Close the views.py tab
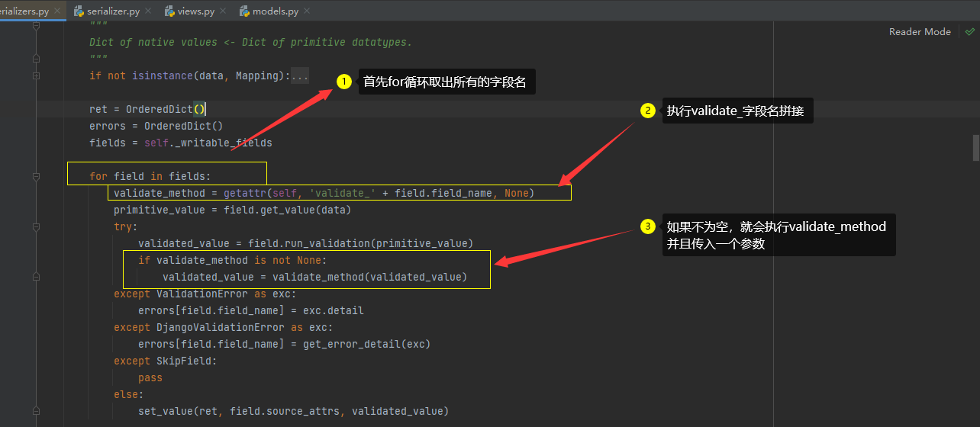The width and height of the screenshot is (980, 427). point(221,11)
